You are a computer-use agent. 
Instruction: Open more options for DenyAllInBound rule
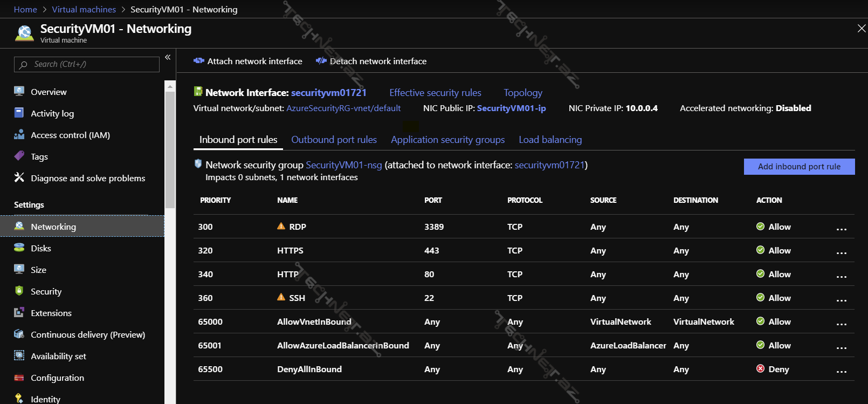click(x=841, y=371)
